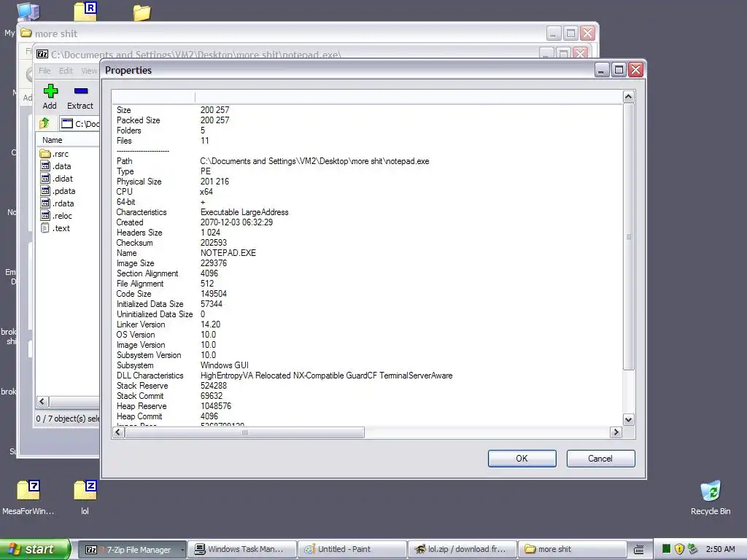The image size is (747, 560).
Task: Open the Edit menu in 7-Zip
Action: (66, 71)
